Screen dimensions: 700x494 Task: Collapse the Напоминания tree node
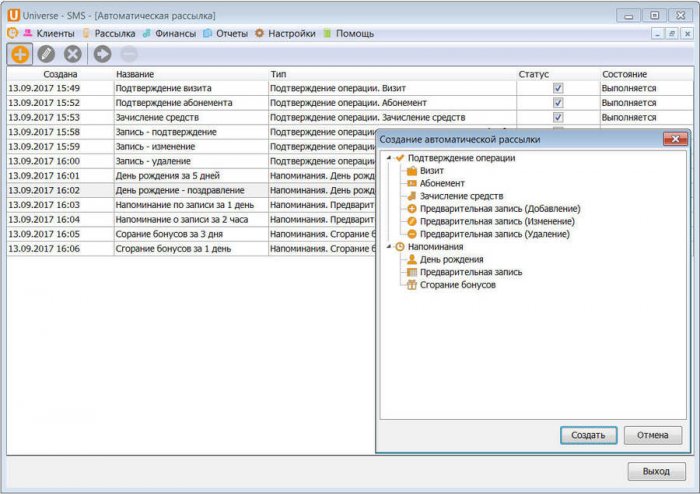(388, 246)
